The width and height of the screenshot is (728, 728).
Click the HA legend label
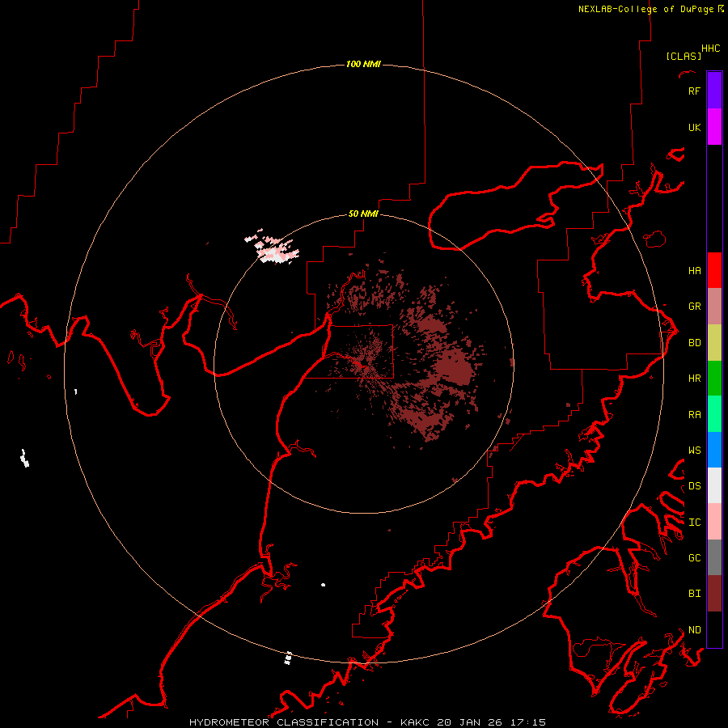[694, 270]
